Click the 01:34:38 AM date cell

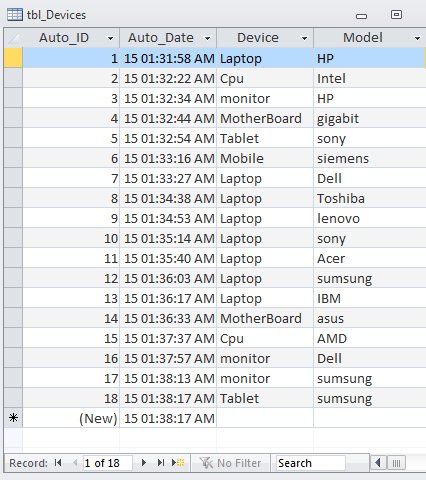click(168, 198)
